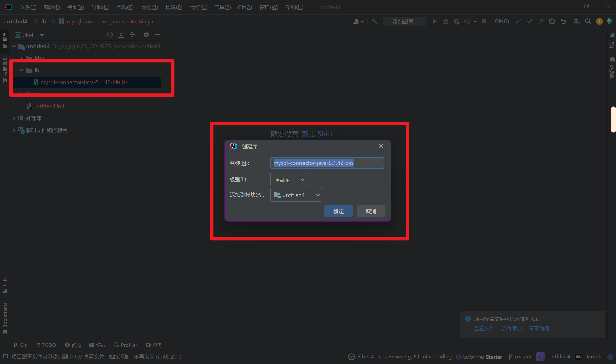The height and width of the screenshot is (364, 616).
Task: Open project panel settings gear
Action: pyautogui.click(x=146, y=35)
